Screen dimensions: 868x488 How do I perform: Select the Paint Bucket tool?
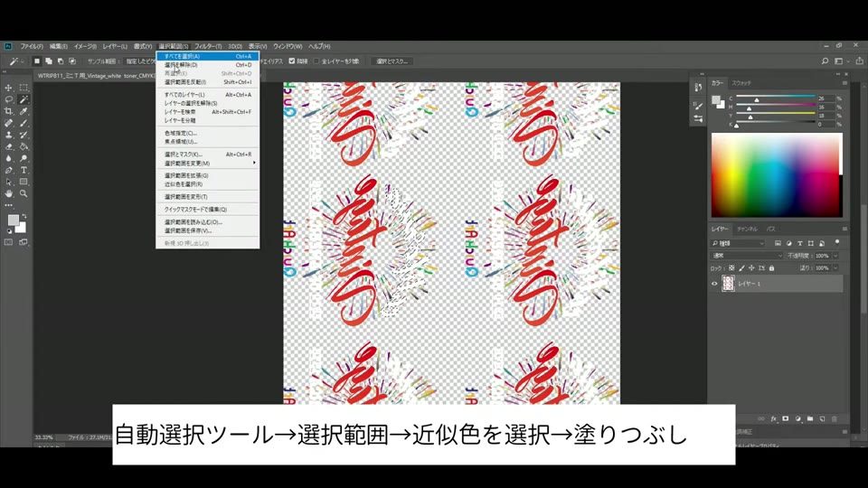(24, 146)
